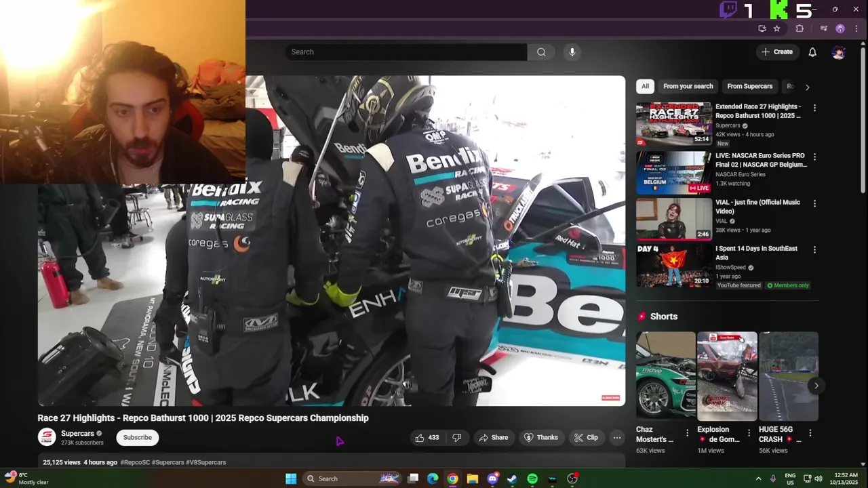Image resolution: width=868 pixels, height=488 pixels.
Task: Open options for 14 Days in SouthEast Asia video
Action: [814, 249]
